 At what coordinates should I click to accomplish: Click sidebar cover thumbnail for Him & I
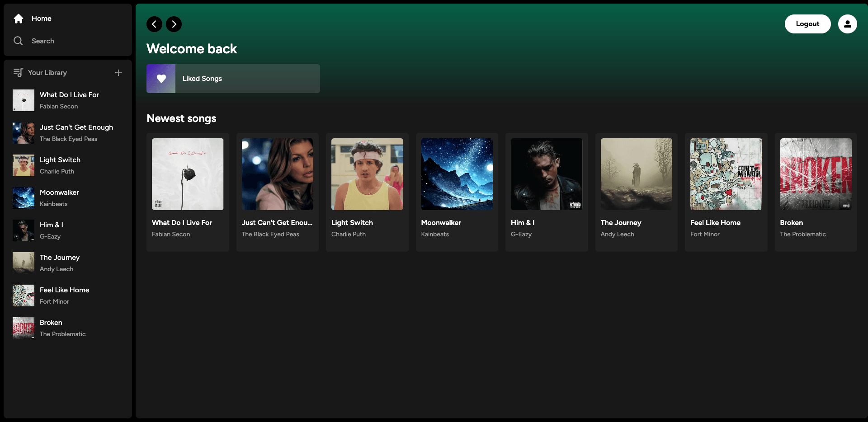(24, 230)
